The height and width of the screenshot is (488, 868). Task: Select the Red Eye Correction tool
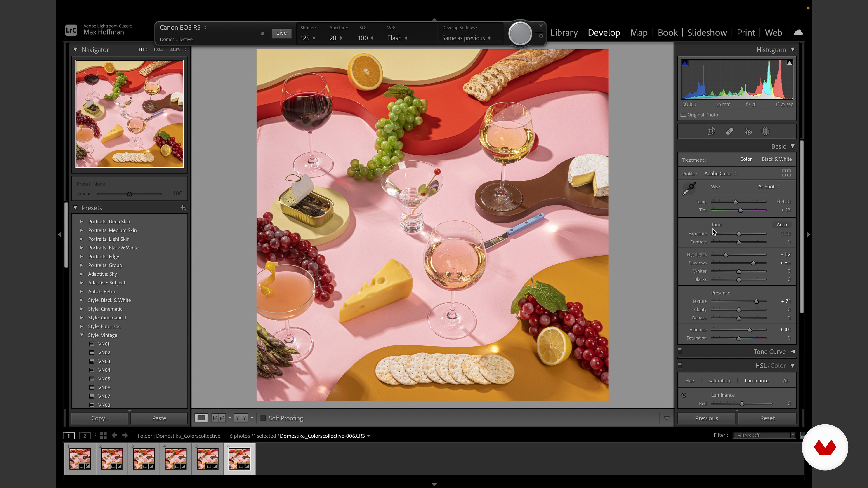click(748, 132)
